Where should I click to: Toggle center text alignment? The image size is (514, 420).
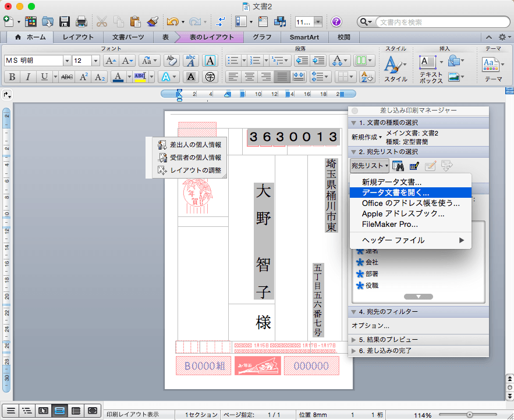coord(250,77)
